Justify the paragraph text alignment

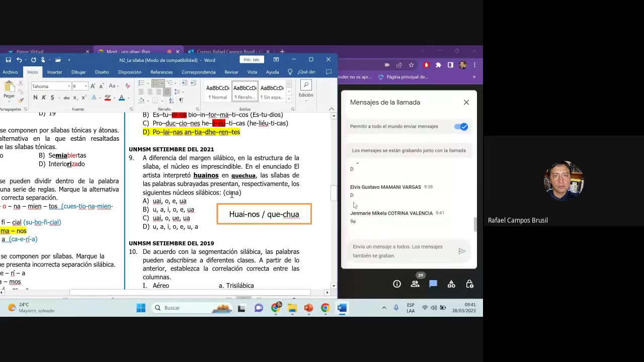167,92
